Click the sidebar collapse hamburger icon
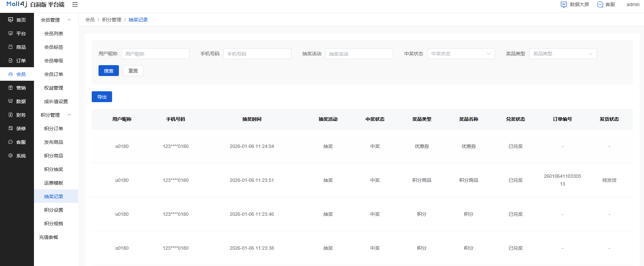Viewport: 644px width, 266px height. click(x=75, y=4)
